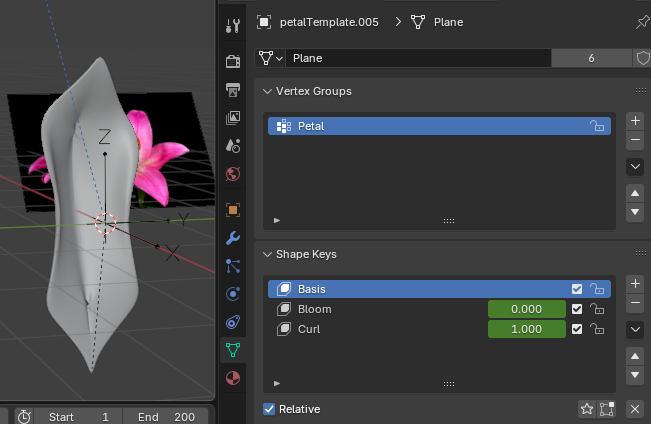The height and width of the screenshot is (424, 651).
Task: Click the timeline use preview range clock icon
Action: click(24, 417)
